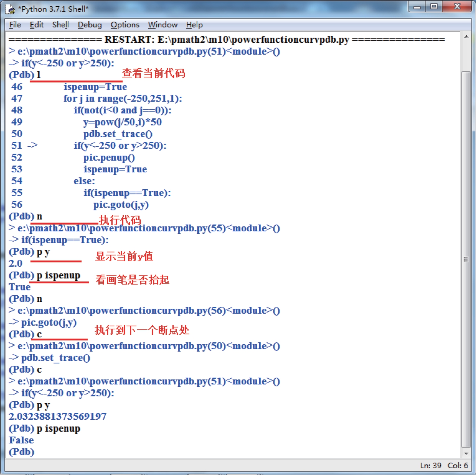Click line 48 if(not(i<0 and j==0)):

91,110
